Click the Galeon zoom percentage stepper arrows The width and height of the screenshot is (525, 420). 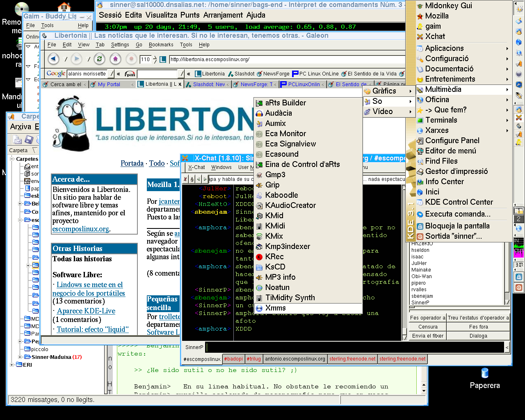[155, 59]
